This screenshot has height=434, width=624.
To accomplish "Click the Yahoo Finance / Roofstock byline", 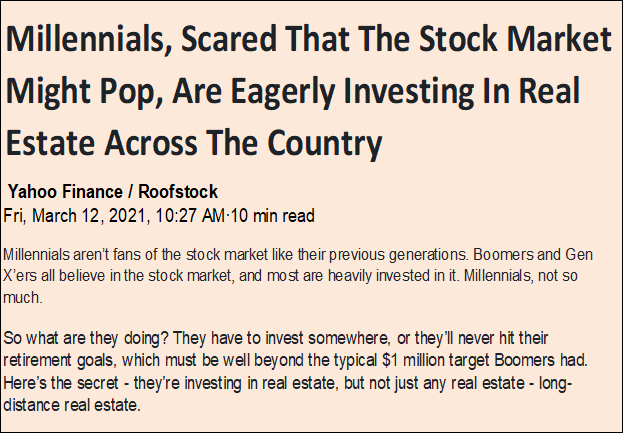I will (113, 192).
